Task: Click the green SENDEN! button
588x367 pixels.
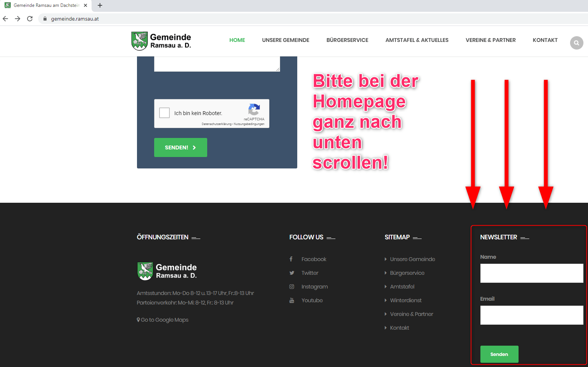Action: [x=180, y=147]
